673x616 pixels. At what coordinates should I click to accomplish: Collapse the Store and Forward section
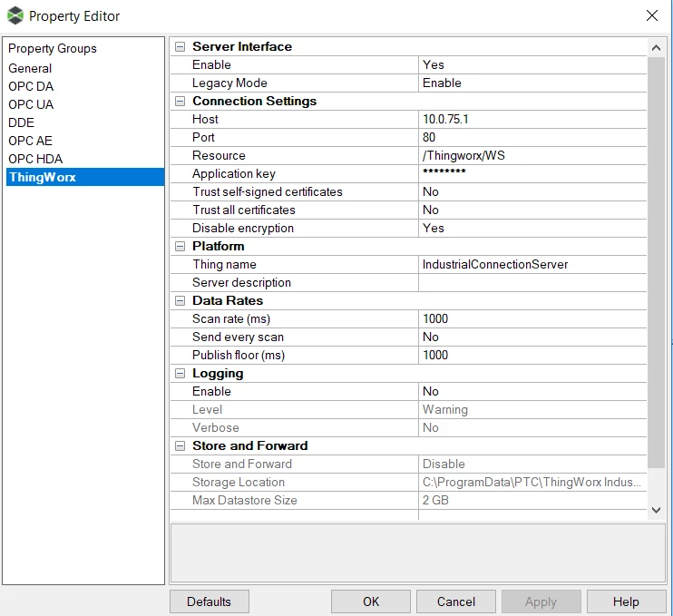(x=180, y=445)
